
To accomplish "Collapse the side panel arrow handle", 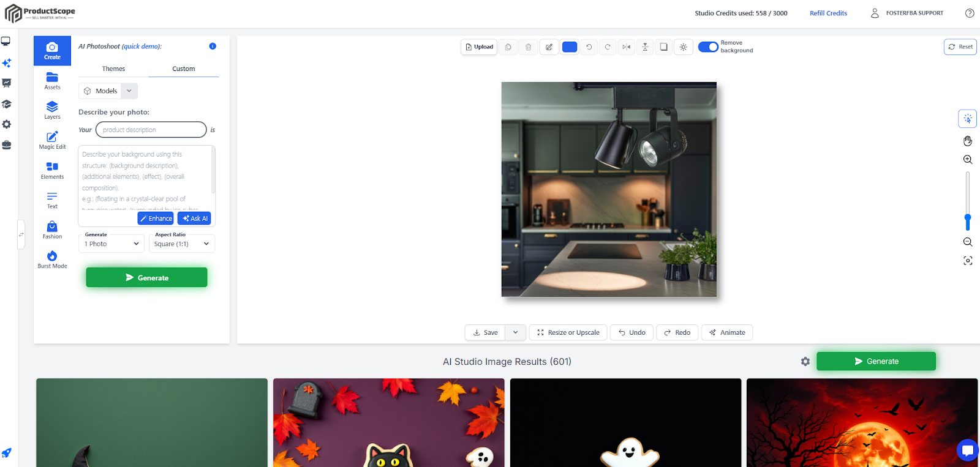I will pos(21,234).
